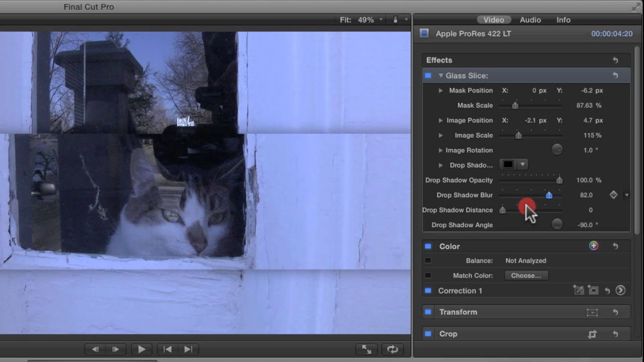
Task: Switch to the Audio inspector tab
Action: tap(530, 20)
